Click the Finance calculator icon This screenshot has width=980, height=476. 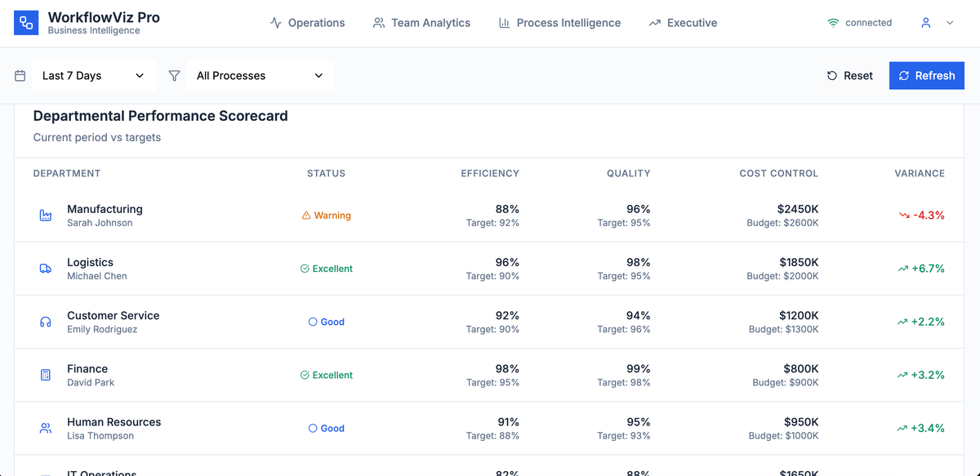(x=46, y=375)
